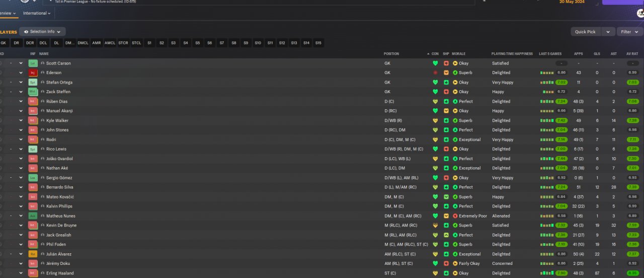The height and width of the screenshot is (278, 644).
Task: Click Rúben Dias's yellow heart condition icon
Action: click(435, 102)
